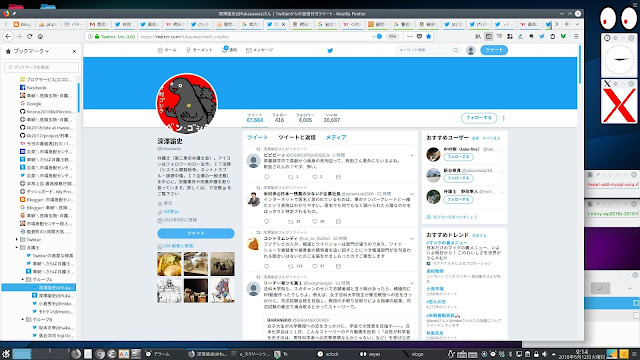The width and height of the screenshot is (640, 360).
Task: Click the Follow button beside profile stats
Action: [x=479, y=118]
